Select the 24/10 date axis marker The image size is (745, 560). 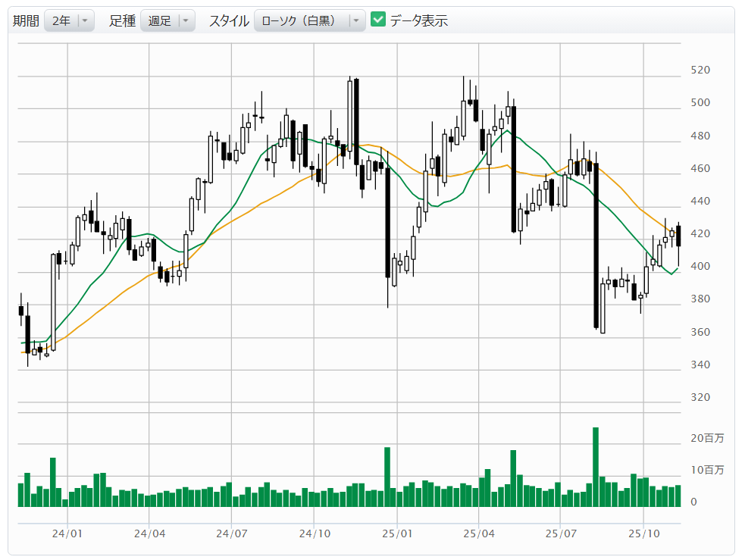pyautogui.click(x=315, y=533)
